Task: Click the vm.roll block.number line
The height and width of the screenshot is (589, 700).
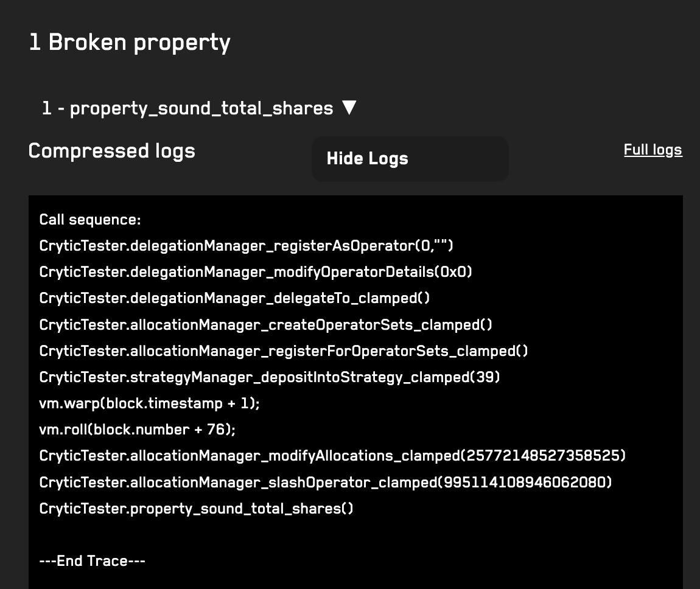Action: [137, 430]
